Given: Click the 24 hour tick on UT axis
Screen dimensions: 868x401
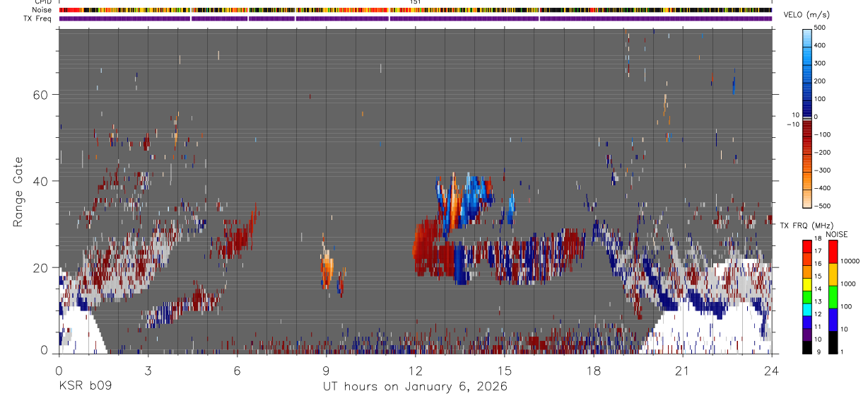Looking at the screenshot, I should (x=772, y=371).
